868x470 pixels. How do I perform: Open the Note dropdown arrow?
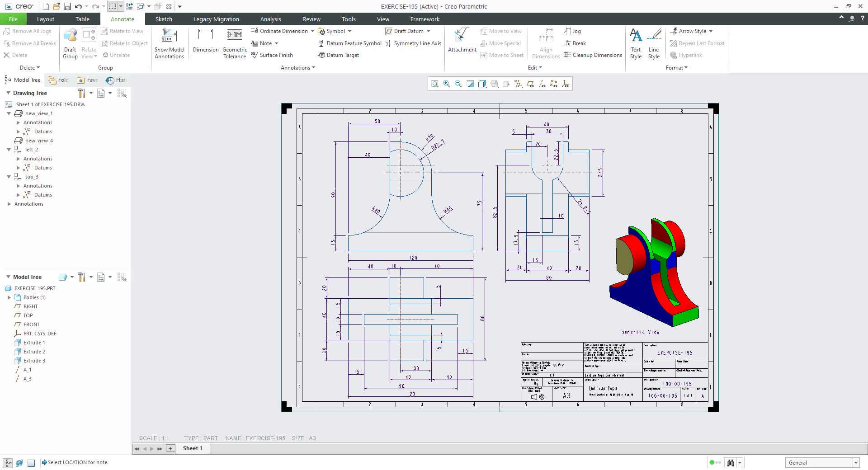pos(276,43)
